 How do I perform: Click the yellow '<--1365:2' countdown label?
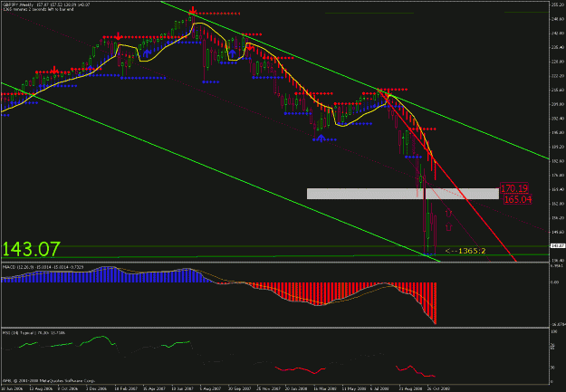coord(465,251)
